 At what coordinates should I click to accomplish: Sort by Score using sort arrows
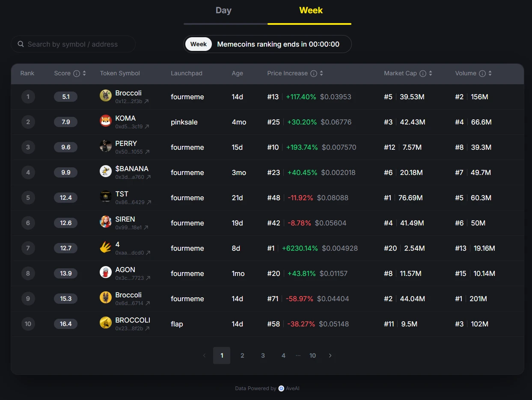84,74
